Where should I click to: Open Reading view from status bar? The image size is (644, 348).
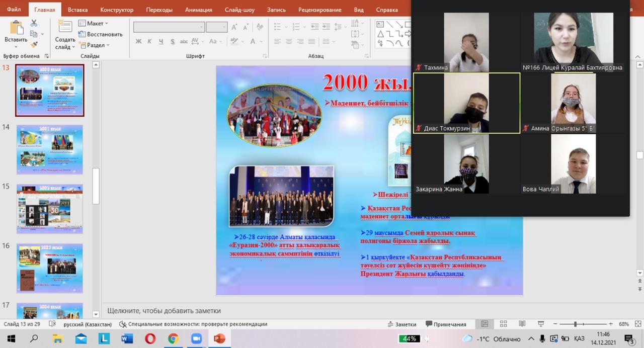click(522, 324)
